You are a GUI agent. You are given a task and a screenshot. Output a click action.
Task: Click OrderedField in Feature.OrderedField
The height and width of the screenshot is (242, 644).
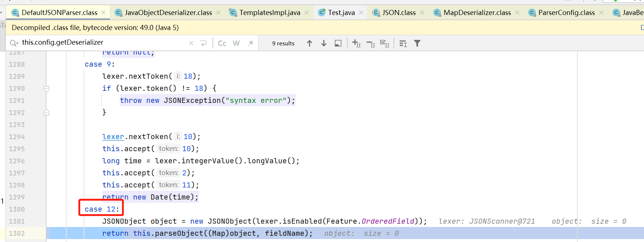tap(388, 221)
